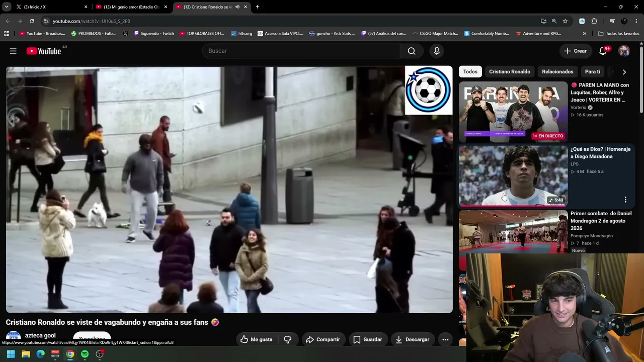Open the Siguiendo - Twitch bookmark
The width and height of the screenshot is (644, 362).
(x=153, y=34)
